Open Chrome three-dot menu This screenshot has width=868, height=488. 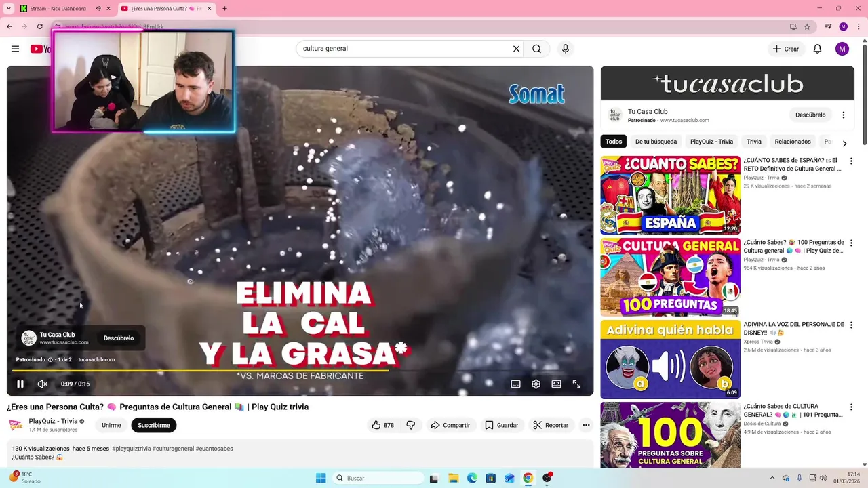pos(858,26)
